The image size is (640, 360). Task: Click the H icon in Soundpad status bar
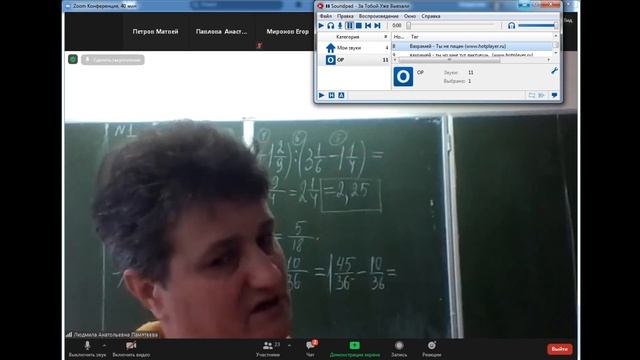click(331, 95)
